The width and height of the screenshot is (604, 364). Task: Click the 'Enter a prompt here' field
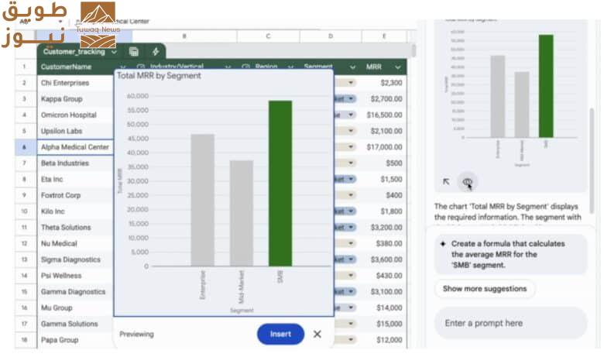[510, 323]
